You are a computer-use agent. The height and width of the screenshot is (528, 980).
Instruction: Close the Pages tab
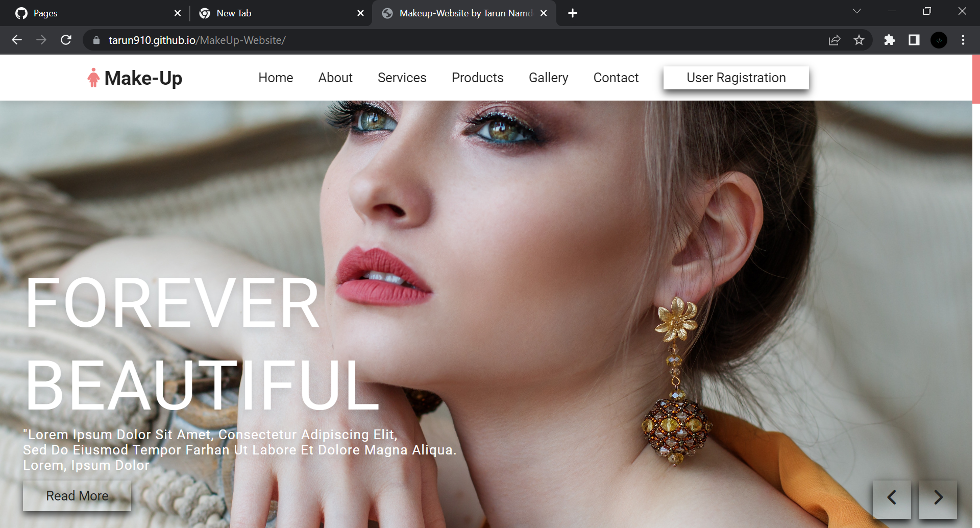click(178, 13)
